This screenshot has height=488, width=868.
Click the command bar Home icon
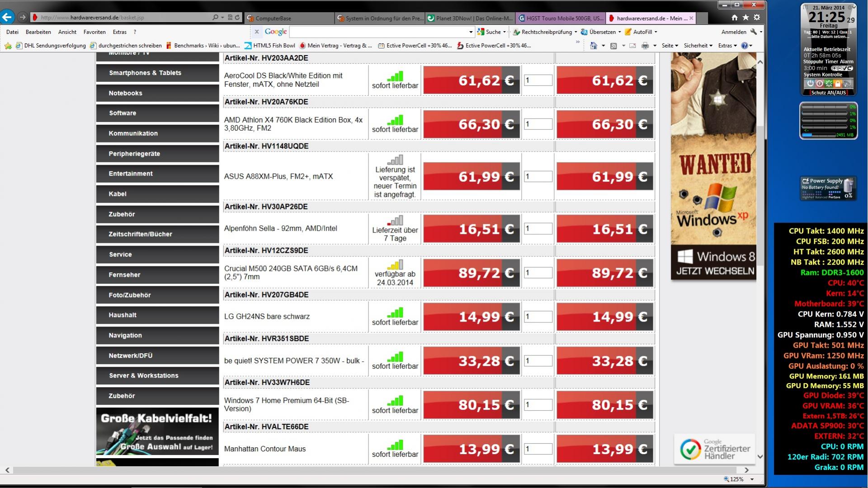(594, 46)
